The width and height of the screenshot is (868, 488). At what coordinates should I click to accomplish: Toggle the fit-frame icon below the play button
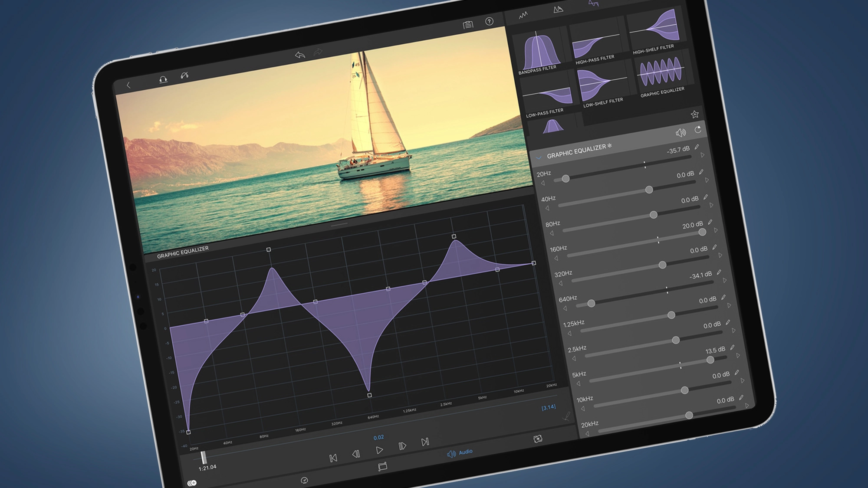(x=382, y=467)
